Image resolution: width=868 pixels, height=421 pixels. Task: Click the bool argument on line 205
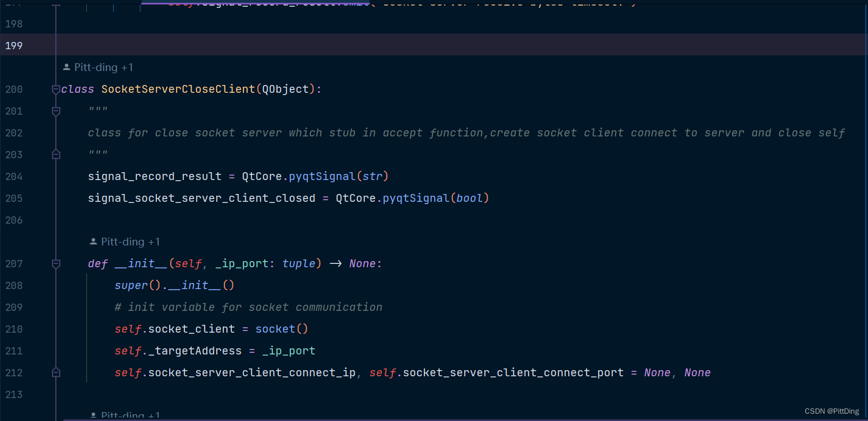coord(469,198)
